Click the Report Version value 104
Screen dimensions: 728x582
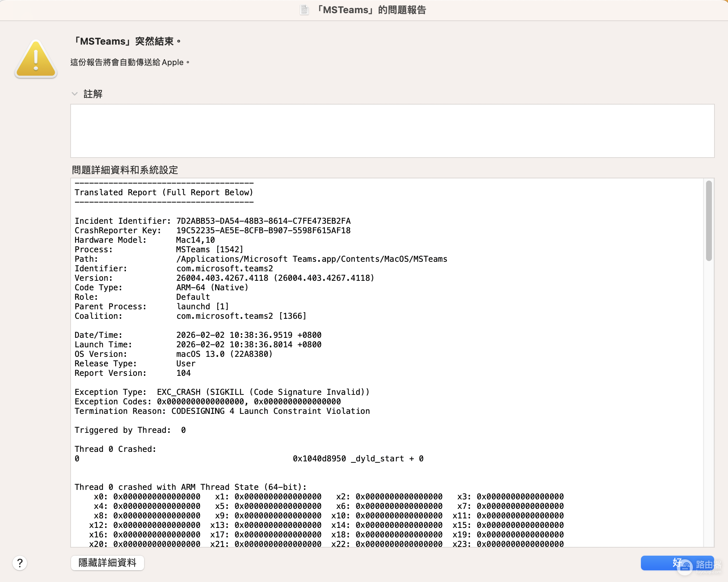(184, 373)
